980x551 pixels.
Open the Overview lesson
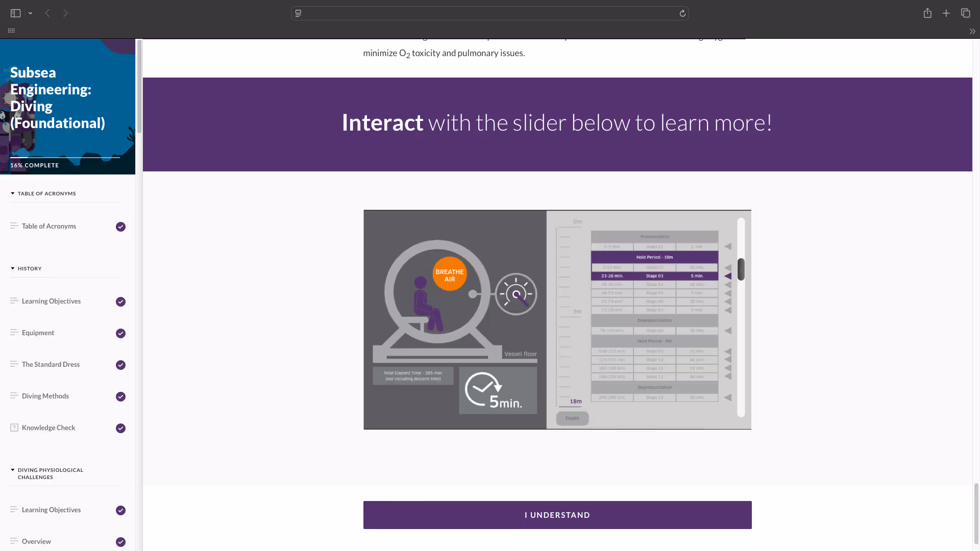(36, 541)
